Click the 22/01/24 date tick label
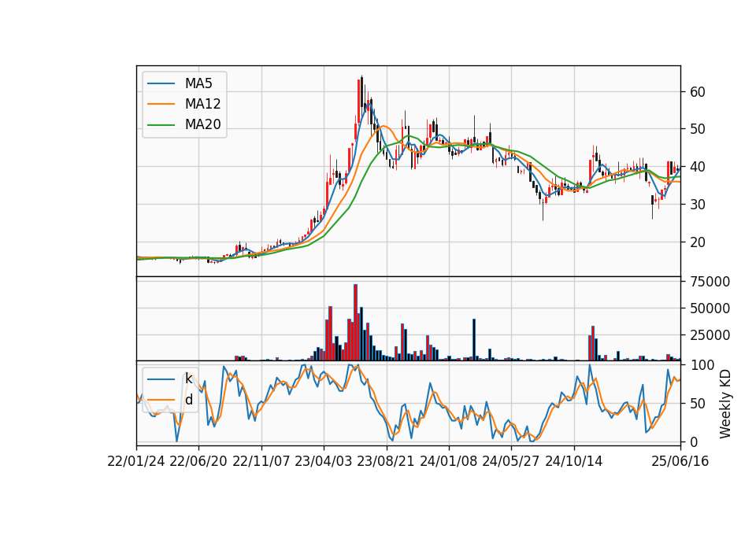 [x=136, y=461]
